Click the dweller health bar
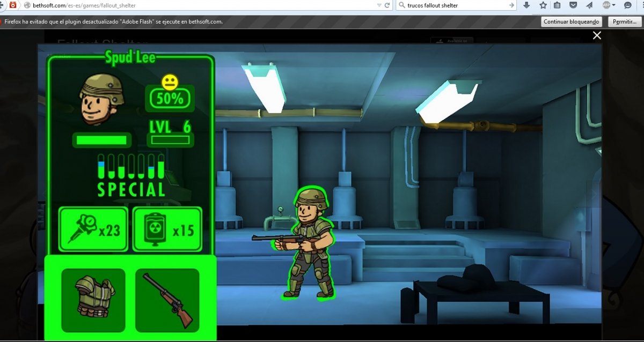 click(x=102, y=140)
